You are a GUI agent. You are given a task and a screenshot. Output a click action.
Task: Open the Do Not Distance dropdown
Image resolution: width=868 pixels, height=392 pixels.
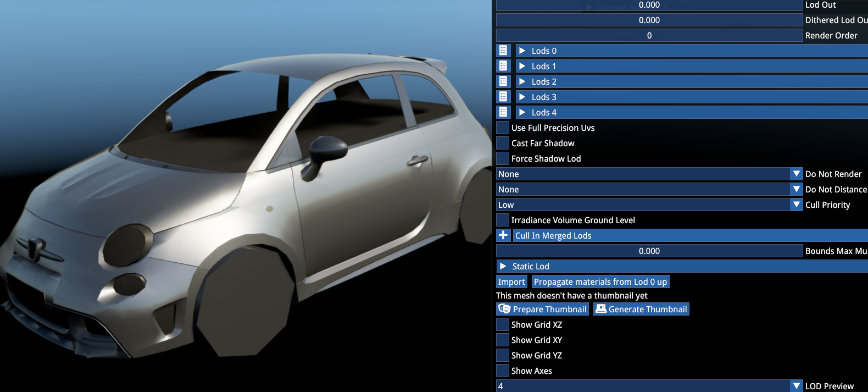coord(797,189)
